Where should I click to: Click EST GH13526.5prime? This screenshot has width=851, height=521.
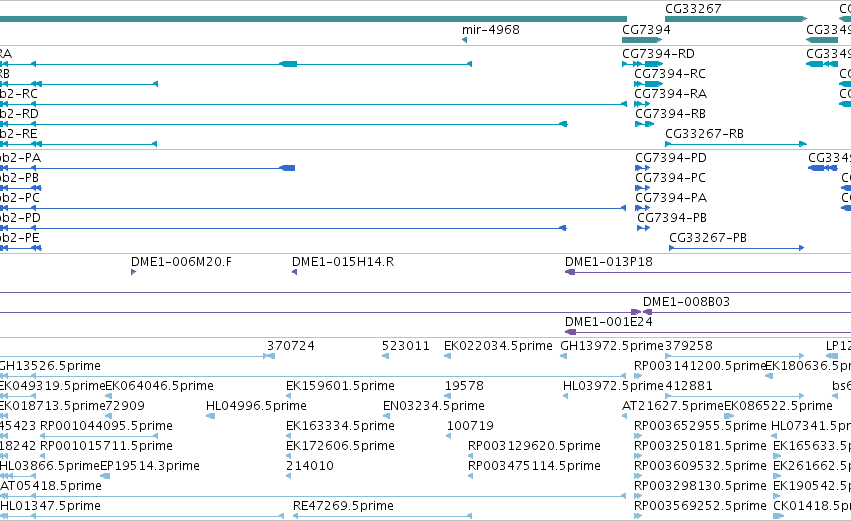[50, 366]
